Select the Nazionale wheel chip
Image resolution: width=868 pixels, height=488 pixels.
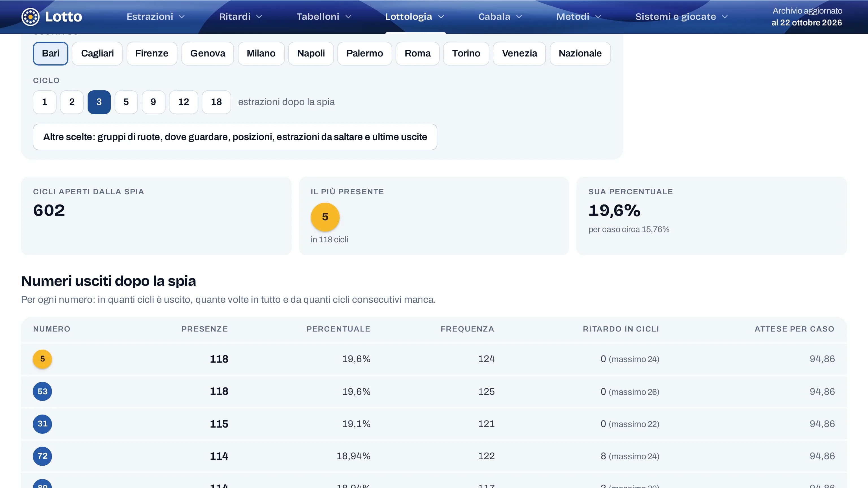(580, 54)
